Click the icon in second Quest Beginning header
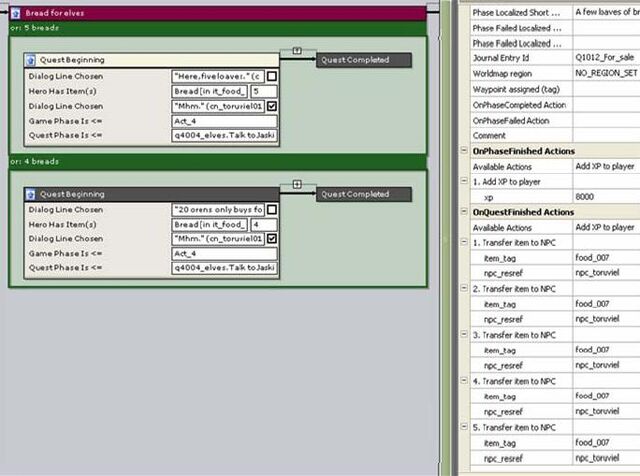This screenshot has height=476, width=640. click(x=31, y=194)
